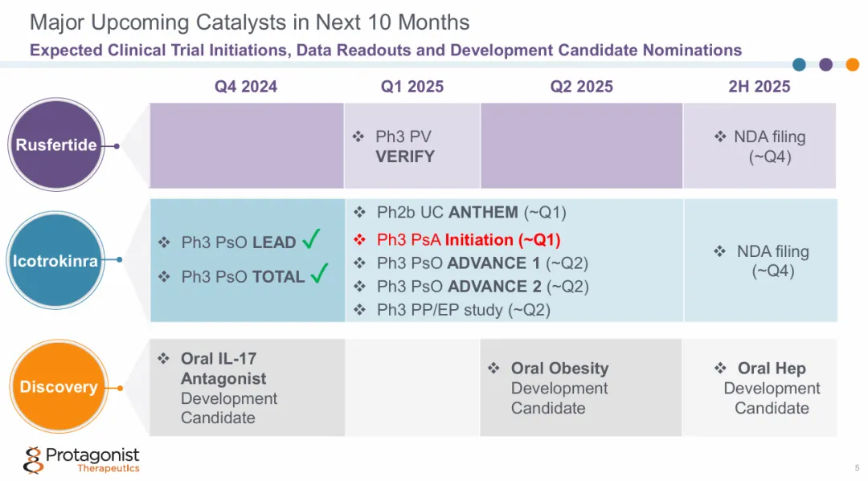Click the blue Icotrokinra circle
Screen dimensions: 868x481
[x=55, y=261]
